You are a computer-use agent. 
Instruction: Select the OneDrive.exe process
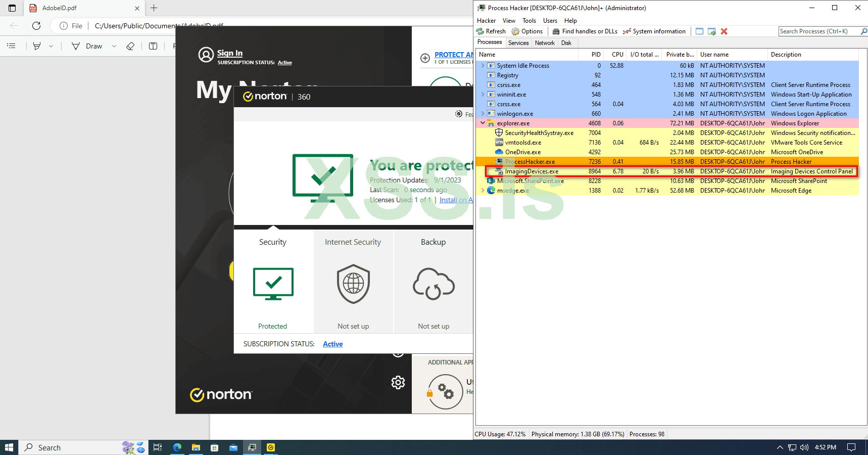pyautogui.click(x=667, y=152)
